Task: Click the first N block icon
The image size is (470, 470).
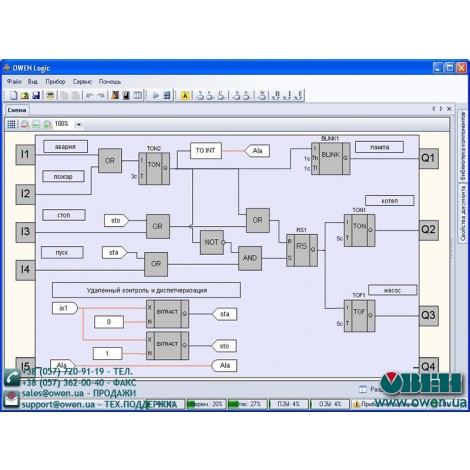Action: pos(237,96)
